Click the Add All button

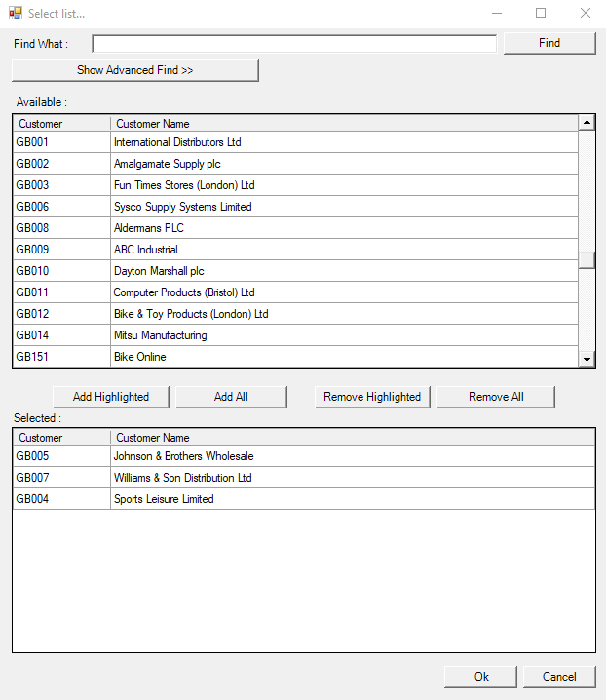[231, 397]
